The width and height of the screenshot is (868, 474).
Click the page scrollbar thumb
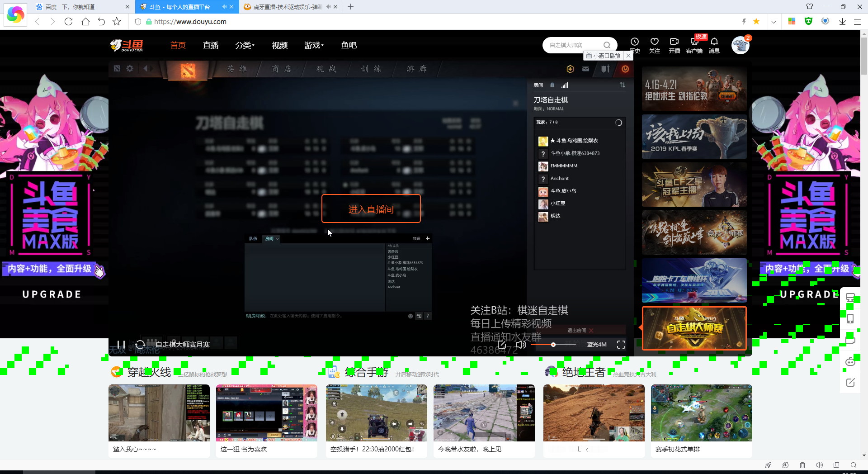[864, 55]
